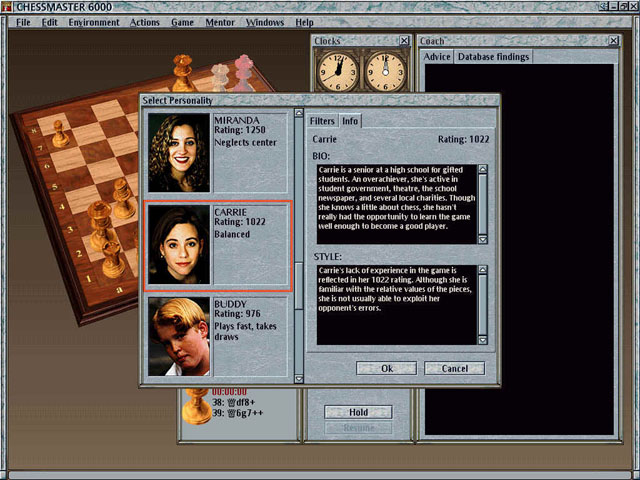
Task: Click 'Plays fast, takes draws' text
Action: (x=245, y=331)
